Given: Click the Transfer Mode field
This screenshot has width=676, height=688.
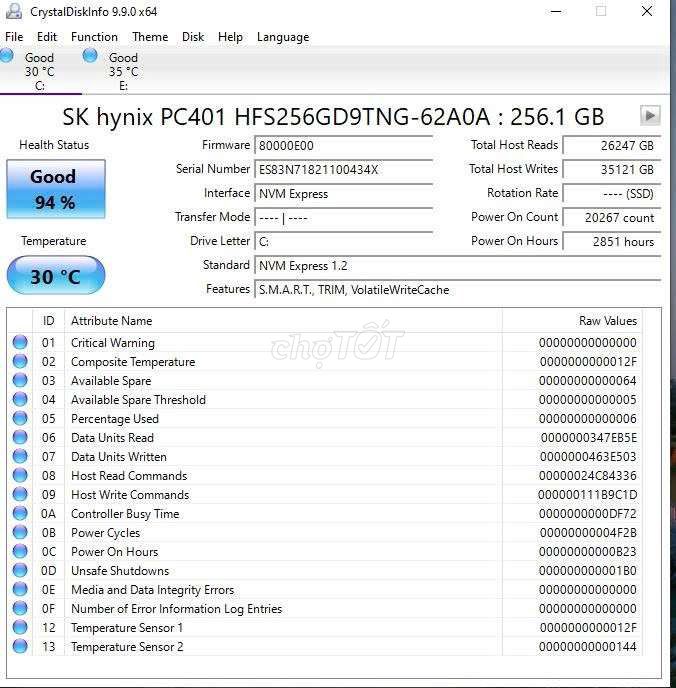Looking at the screenshot, I should (x=343, y=218).
